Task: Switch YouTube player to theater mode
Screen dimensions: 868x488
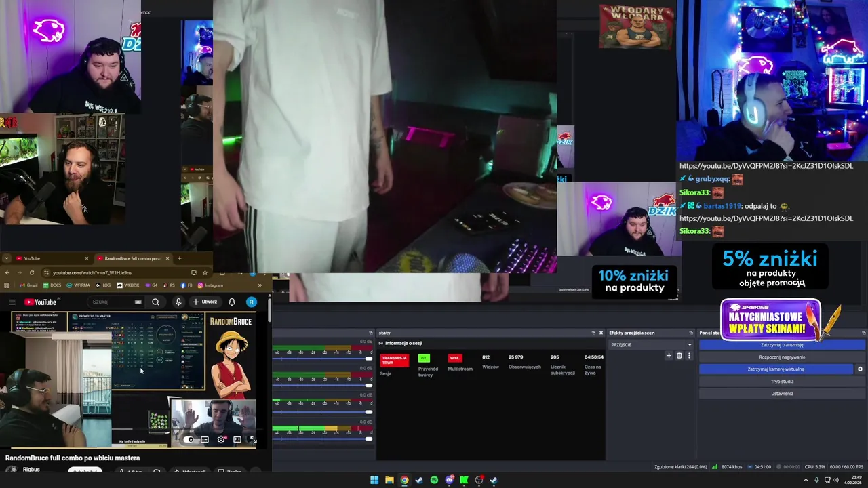Action: pyautogui.click(x=237, y=439)
